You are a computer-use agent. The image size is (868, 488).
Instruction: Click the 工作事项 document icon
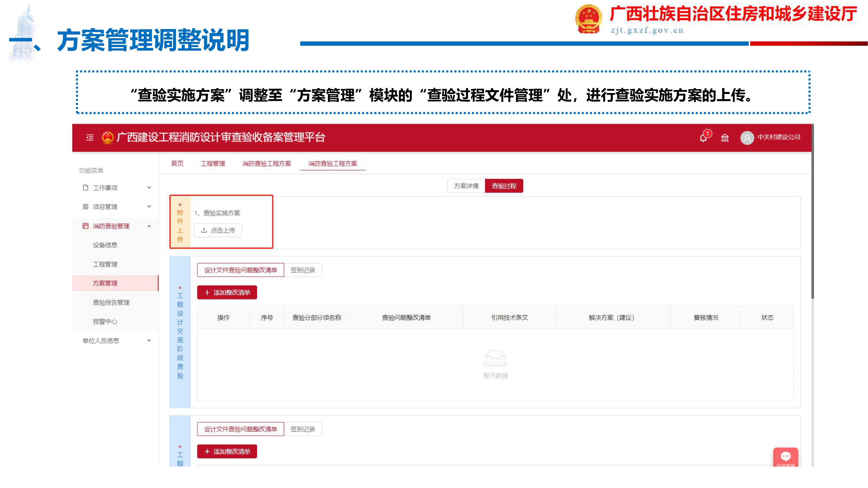85,188
